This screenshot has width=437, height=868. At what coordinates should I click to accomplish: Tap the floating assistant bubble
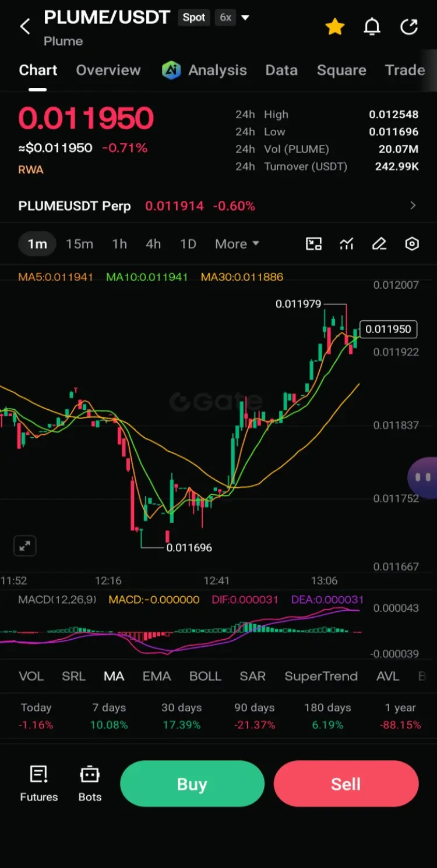[x=423, y=477]
